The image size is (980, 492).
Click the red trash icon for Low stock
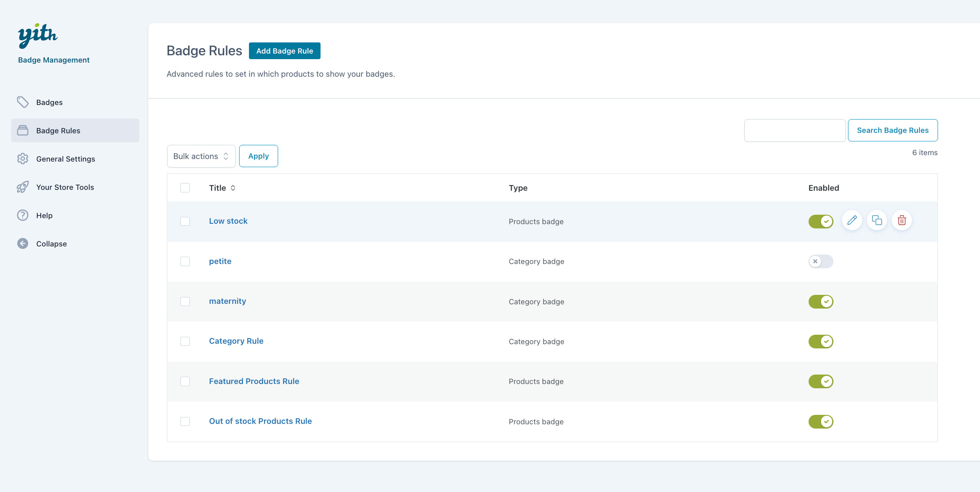point(902,220)
